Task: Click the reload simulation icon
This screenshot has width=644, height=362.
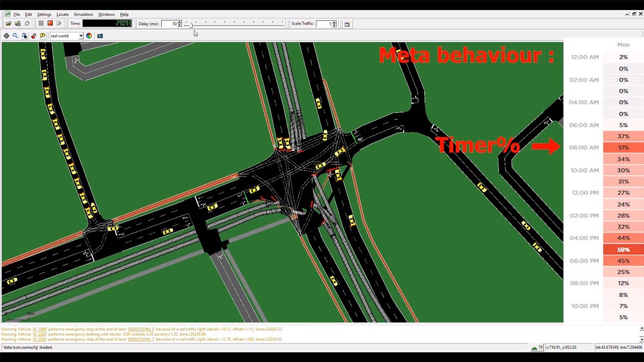Action: click(27, 24)
